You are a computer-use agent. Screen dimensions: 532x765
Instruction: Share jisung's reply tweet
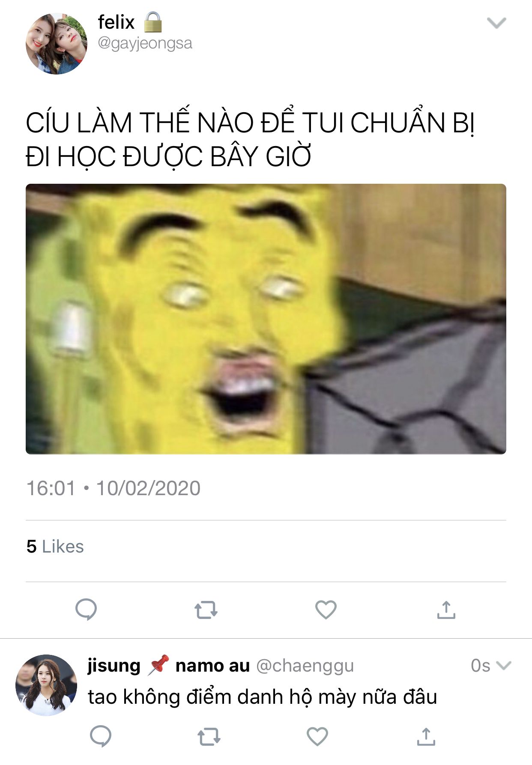(426, 737)
